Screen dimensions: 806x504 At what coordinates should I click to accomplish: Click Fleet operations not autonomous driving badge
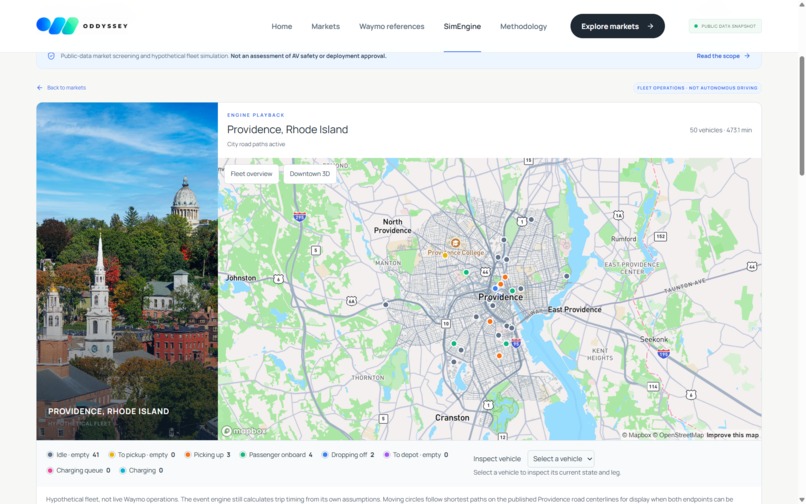(697, 88)
